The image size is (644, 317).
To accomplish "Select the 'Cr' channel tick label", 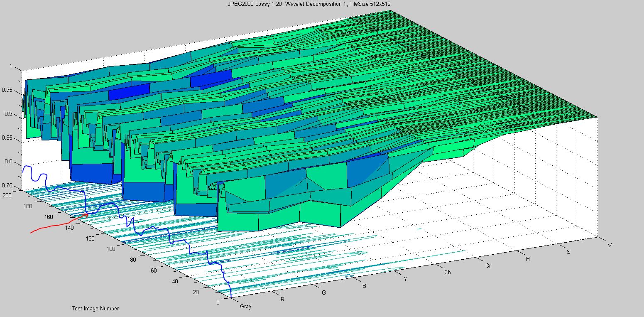I will [x=488, y=265].
